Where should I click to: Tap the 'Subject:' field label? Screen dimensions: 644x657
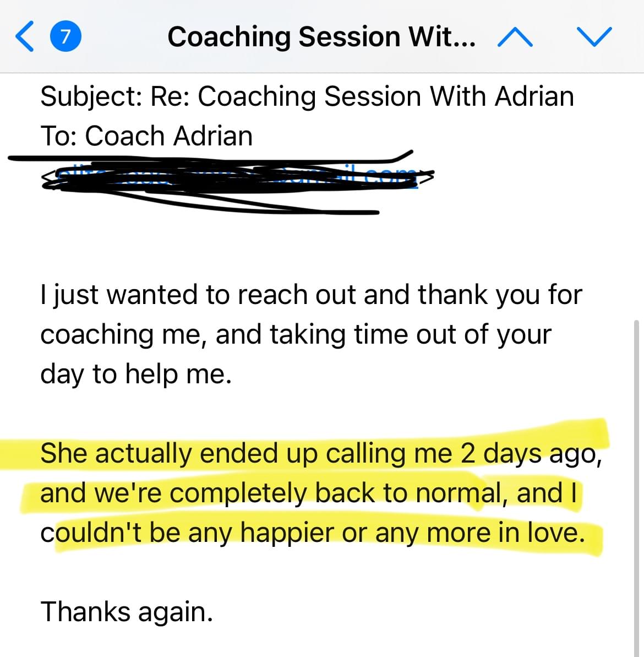pyautogui.click(x=91, y=97)
